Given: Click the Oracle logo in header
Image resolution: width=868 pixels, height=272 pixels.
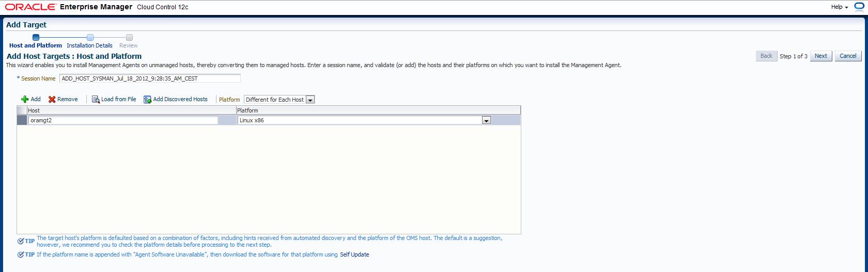Looking at the screenshot, I should tap(30, 7).
